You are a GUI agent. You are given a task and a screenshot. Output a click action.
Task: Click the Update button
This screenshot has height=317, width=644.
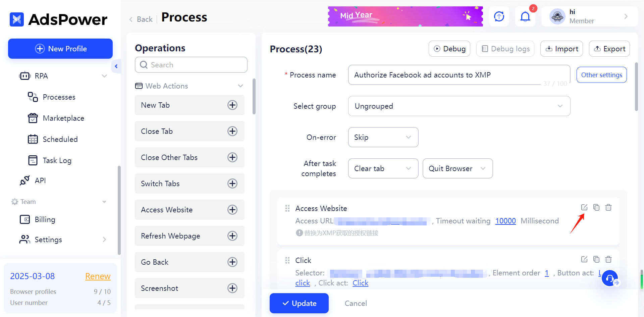coord(299,303)
